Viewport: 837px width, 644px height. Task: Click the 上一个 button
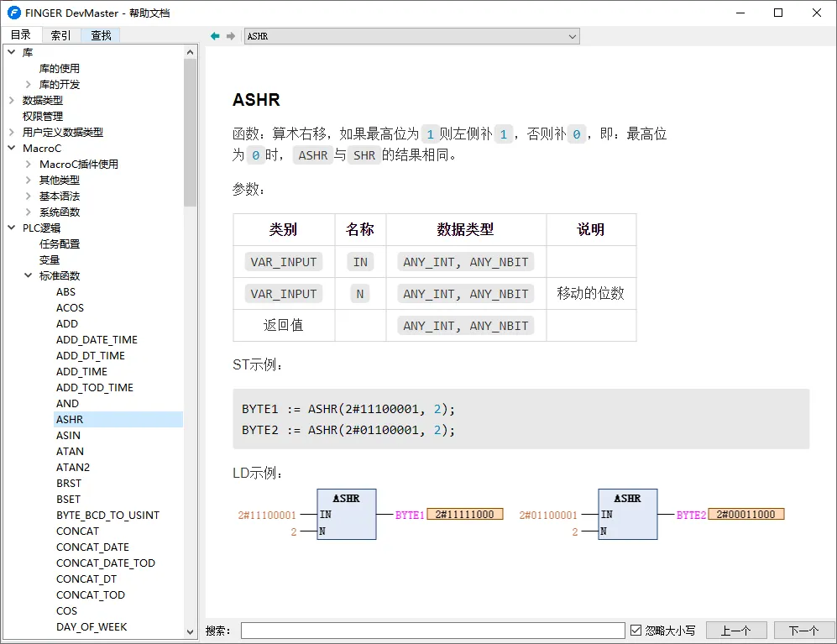point(736,630)
